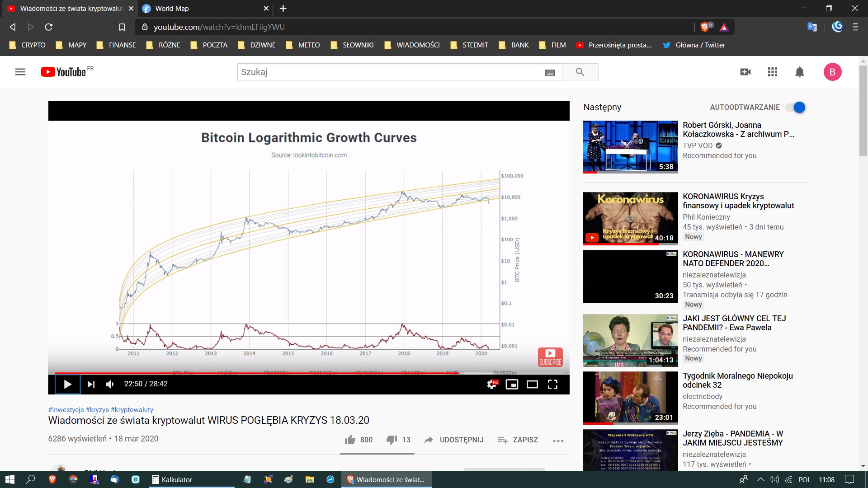Open the FINANSE bookmarks folder
868x488 pixels.
pyautogui.click(x=116, y=45)
